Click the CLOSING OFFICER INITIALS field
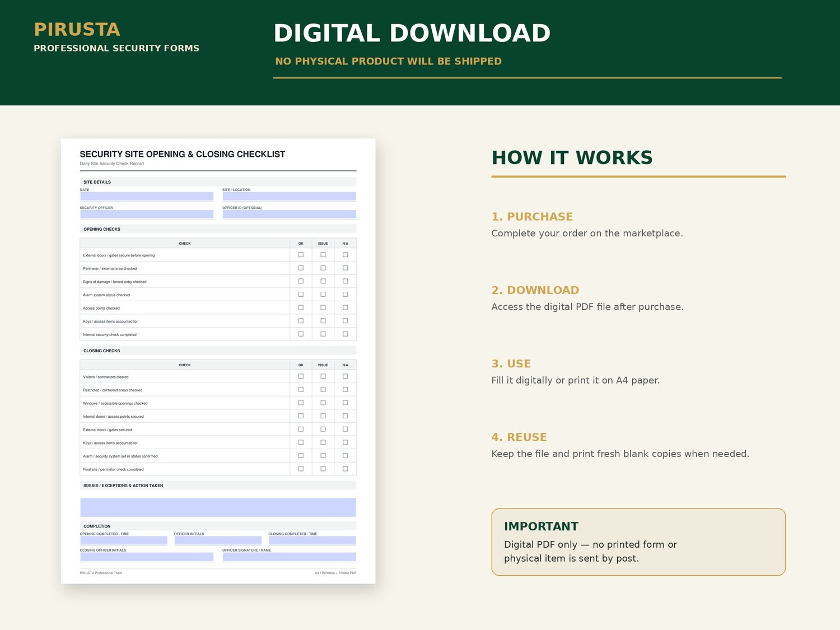 147,557
